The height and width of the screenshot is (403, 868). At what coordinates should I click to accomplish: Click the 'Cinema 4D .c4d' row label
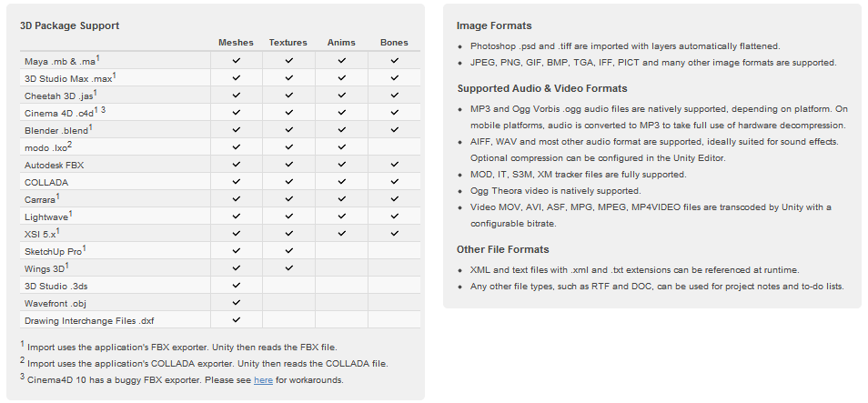tap(65, 113)
